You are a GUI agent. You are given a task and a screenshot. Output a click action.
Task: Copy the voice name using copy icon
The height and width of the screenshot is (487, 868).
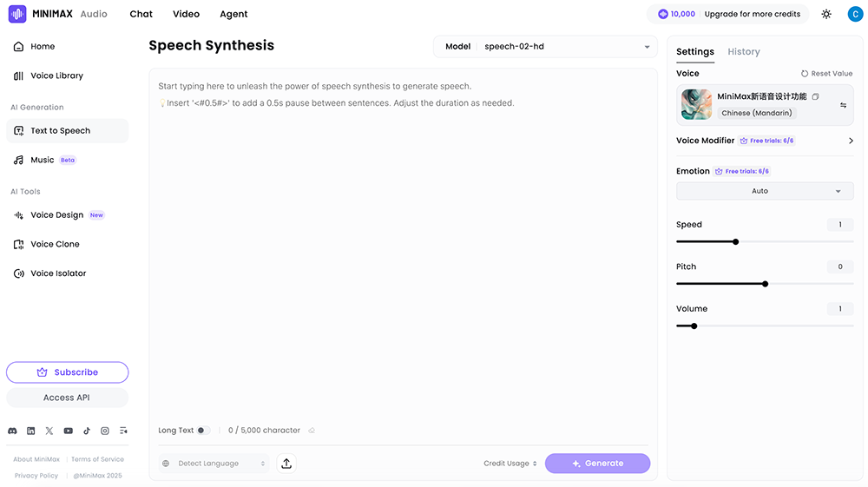pos(815,96)
